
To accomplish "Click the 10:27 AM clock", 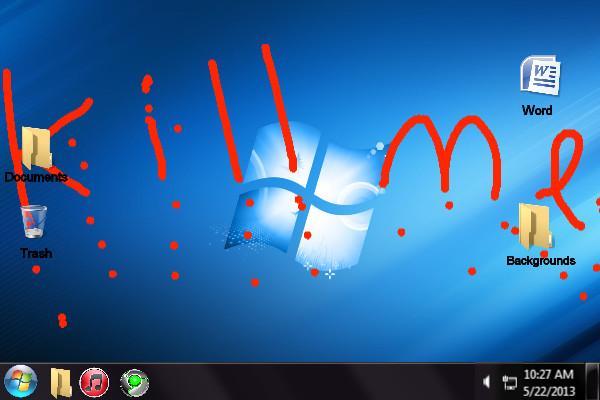I will click(549, 374).
